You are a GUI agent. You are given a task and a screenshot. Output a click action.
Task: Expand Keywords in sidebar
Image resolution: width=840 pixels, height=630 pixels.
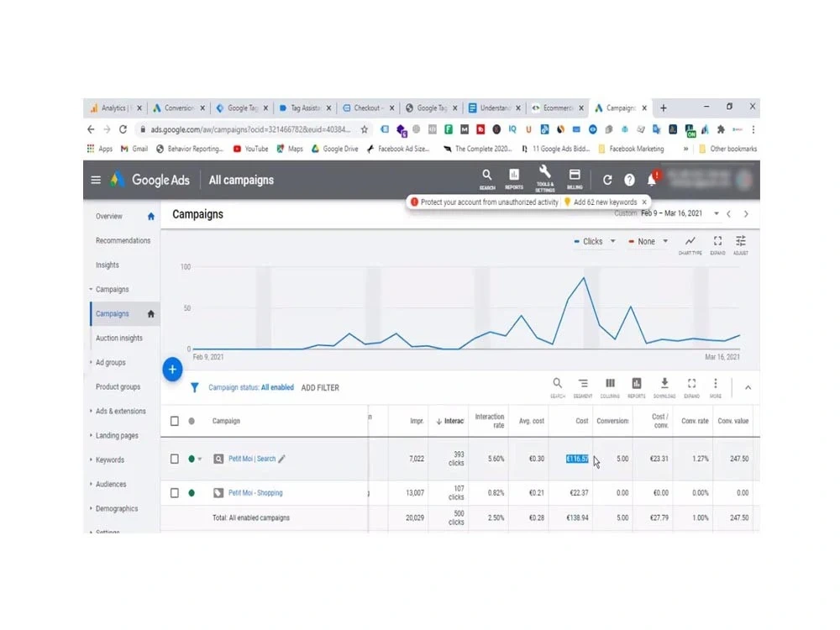91,460
